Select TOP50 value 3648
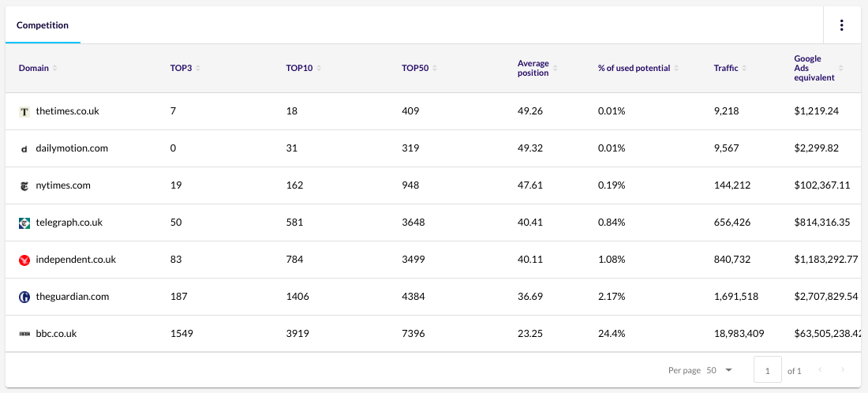The width and height of the screenshot is (868, 393). [x=413, y=223]
